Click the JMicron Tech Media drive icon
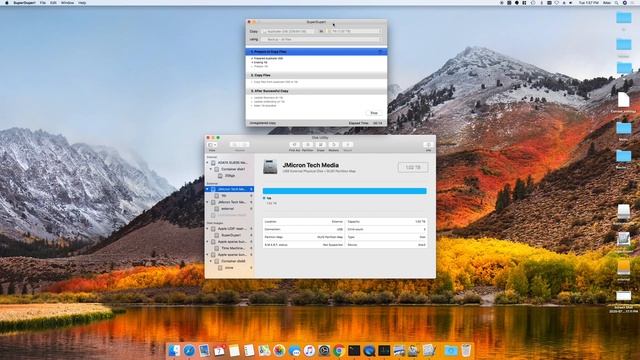Image resolution: width=640 pixels, height=360 pixels. click(x=270, y=167)
